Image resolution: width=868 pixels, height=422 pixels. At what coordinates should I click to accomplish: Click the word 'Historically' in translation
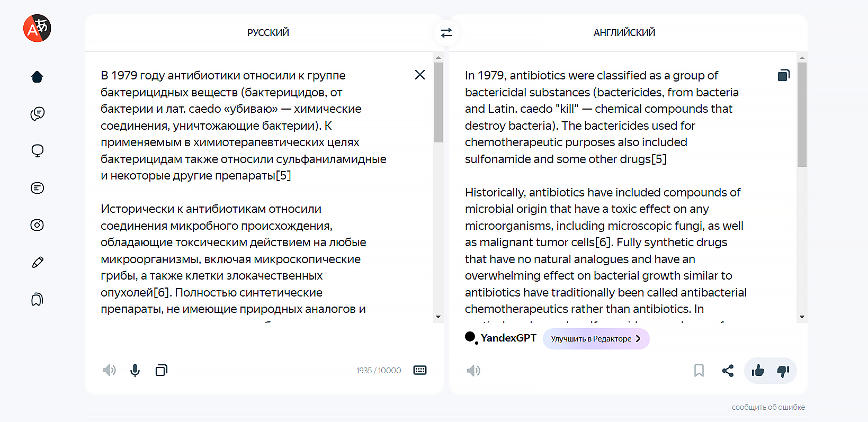tap(495, 193)
